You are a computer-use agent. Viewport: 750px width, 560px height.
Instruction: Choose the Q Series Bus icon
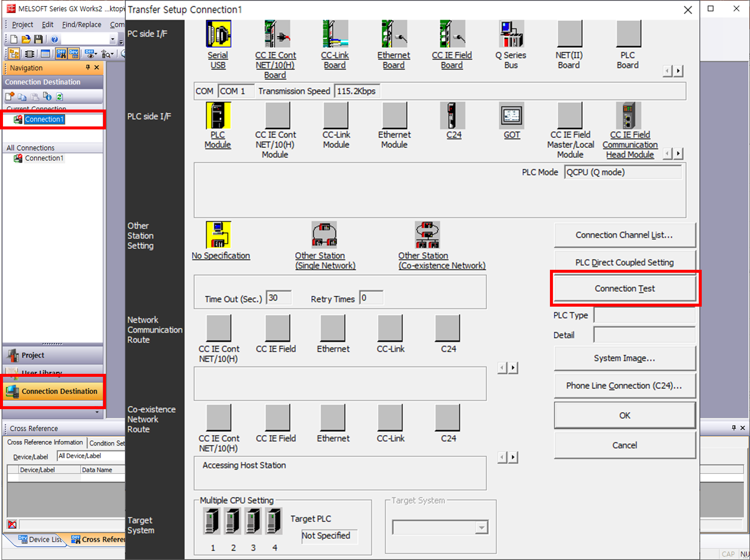511,34
